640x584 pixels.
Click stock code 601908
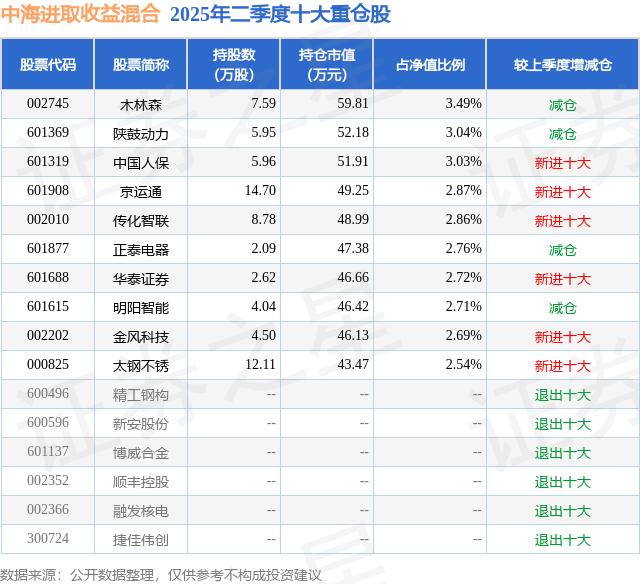pyautogui.click(x=48, y=191)
